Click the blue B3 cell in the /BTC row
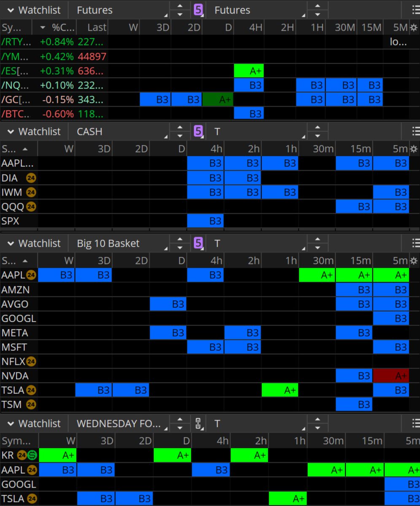This screenshot has height=506, width=420. click(249, 114)
